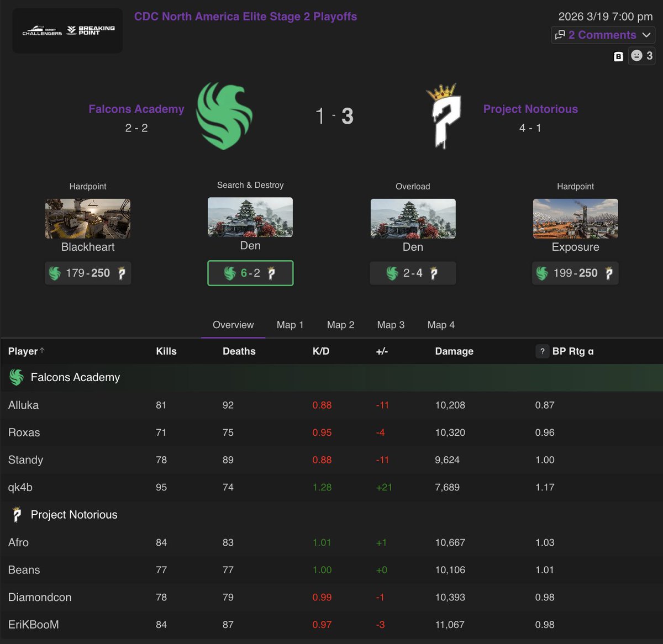Switch to the Map 3 tab

click(391, 325)
